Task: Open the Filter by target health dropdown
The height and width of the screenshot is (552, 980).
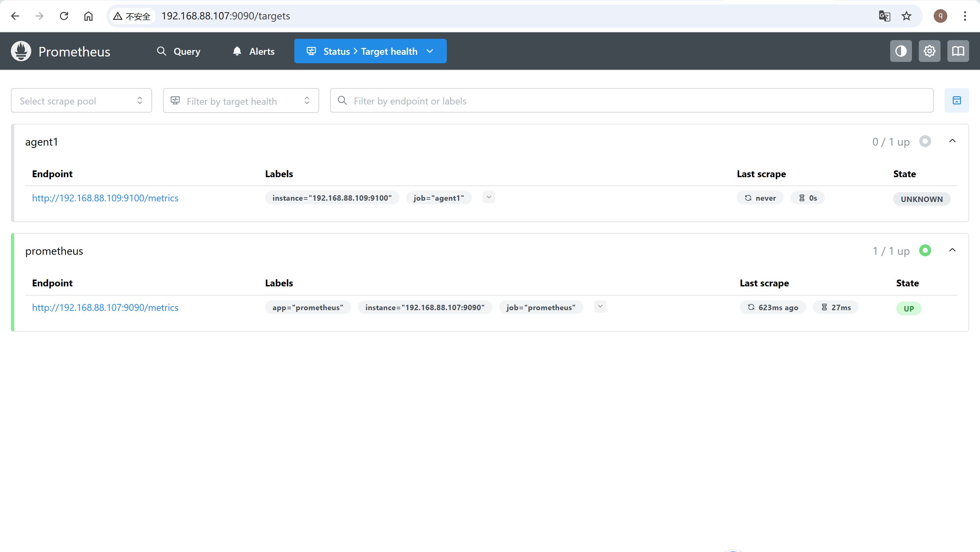Action: point(241,100)
